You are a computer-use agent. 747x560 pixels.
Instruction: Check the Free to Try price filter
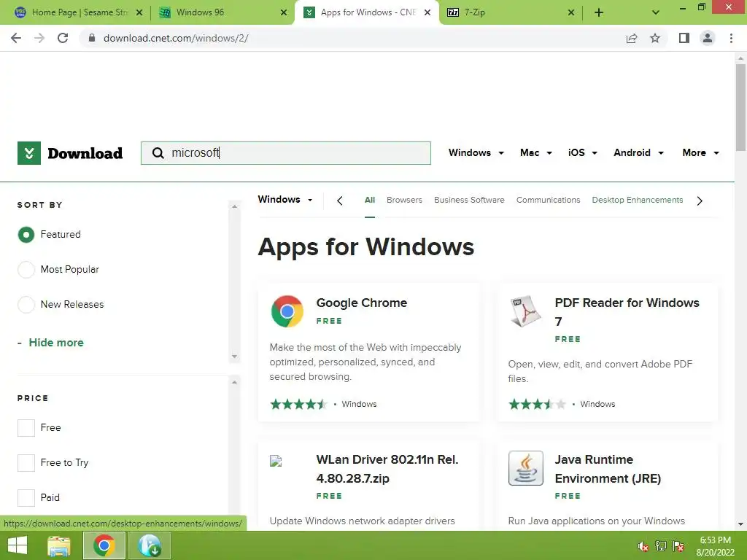[26, 462]
